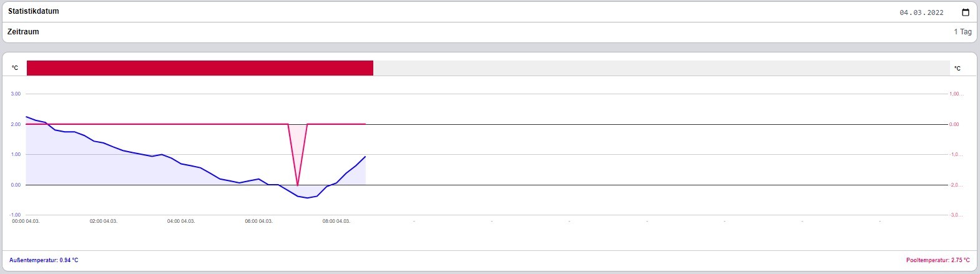
Task: Select the Zeitraum row
Action: click(x=489, y=32)
